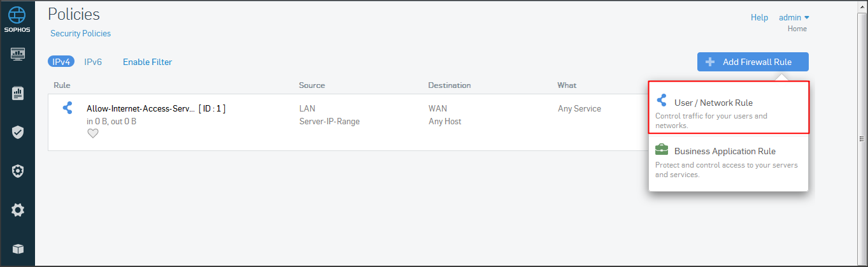Screen dimensions: 868x267
Task: Click the network rule icon beside Allow-Internet-Access rule
Action: [68, 108]
